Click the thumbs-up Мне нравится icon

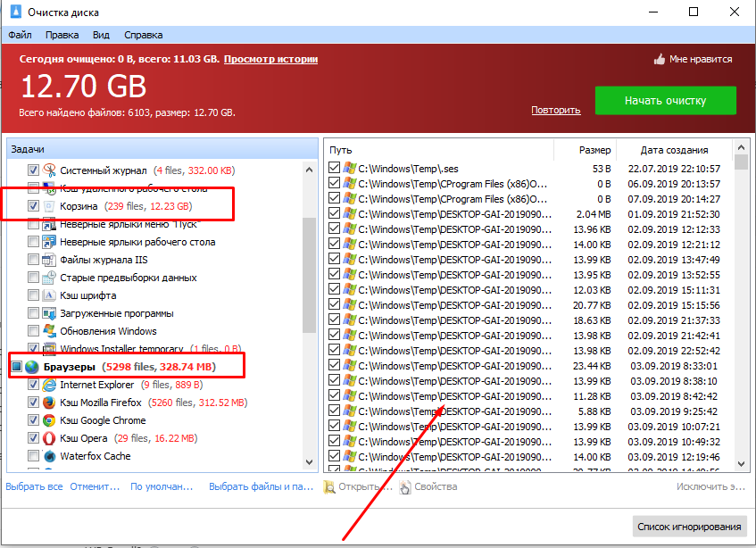[x=660, y=60]
